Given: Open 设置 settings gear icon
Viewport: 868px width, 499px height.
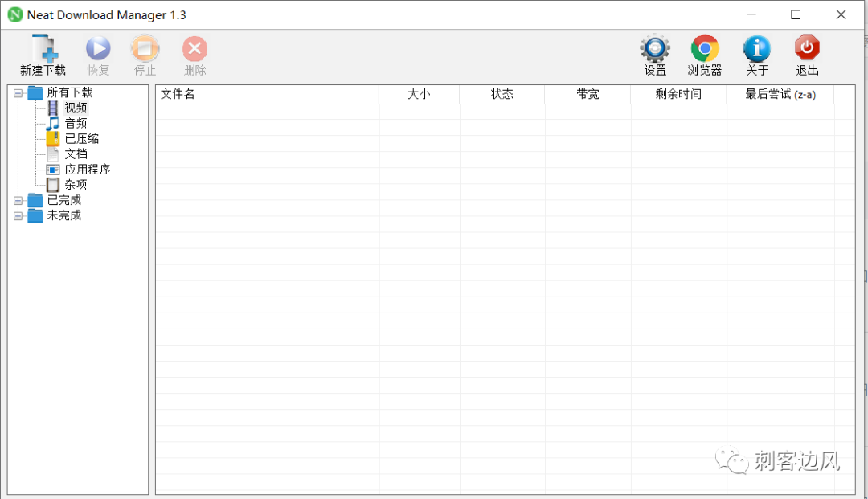Looking at the screenshot, I should [x=656, y=48].
